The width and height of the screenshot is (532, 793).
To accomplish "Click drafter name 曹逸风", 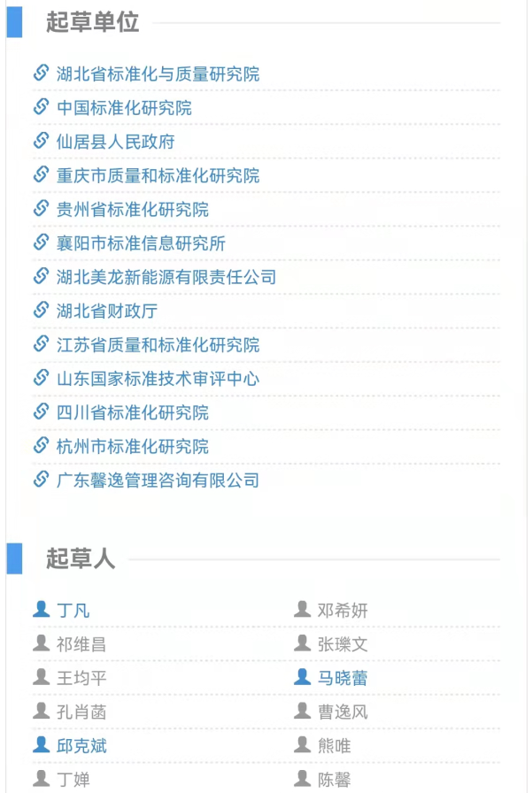I will (343, 712).
